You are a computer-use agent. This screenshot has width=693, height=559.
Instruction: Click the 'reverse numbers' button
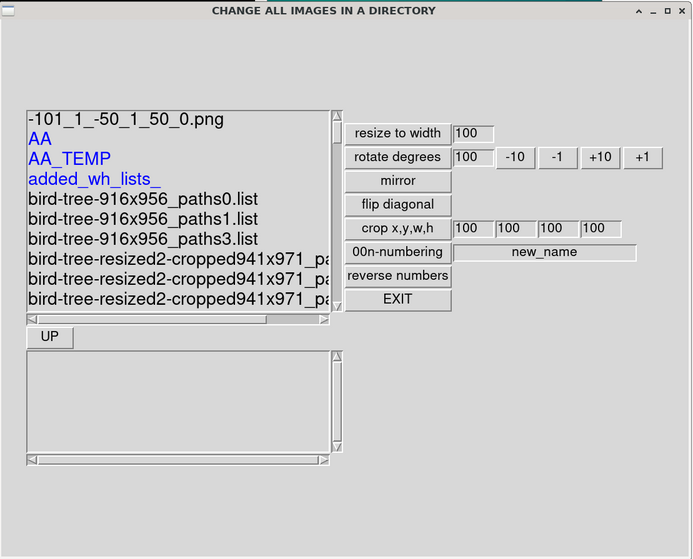(398, 276)
